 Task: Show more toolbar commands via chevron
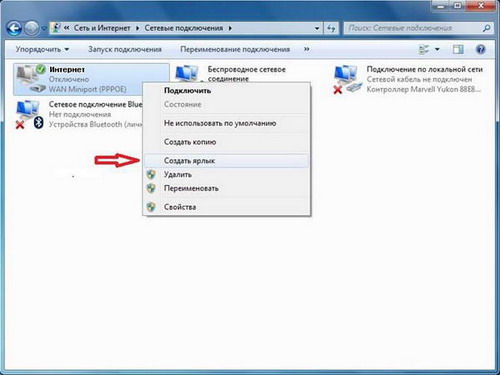[307, 49]
